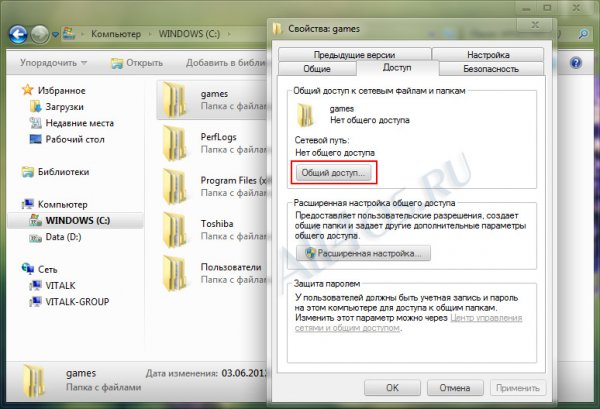Open the Загрузки folder in Favorites
The height and width of the screenshot is (409, 600).
pos(63,107)
